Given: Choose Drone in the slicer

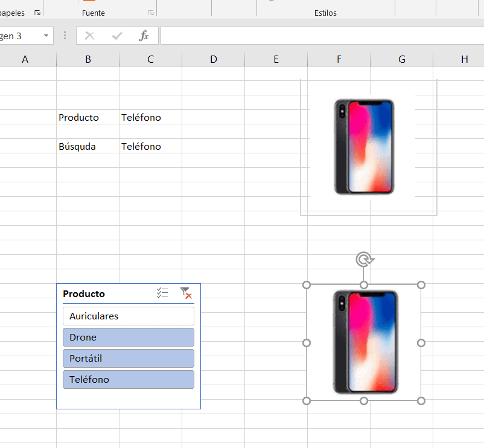Looking at the screenshot, I should (x=129, y=337).
